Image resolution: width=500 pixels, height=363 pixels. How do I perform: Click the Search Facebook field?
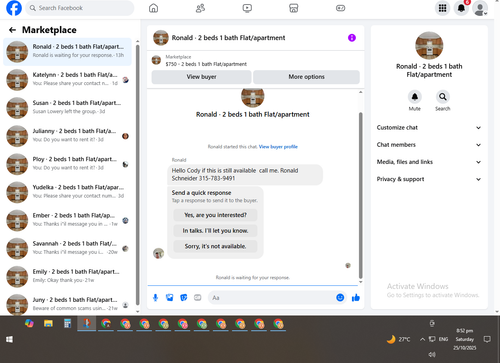pos(80,8)
